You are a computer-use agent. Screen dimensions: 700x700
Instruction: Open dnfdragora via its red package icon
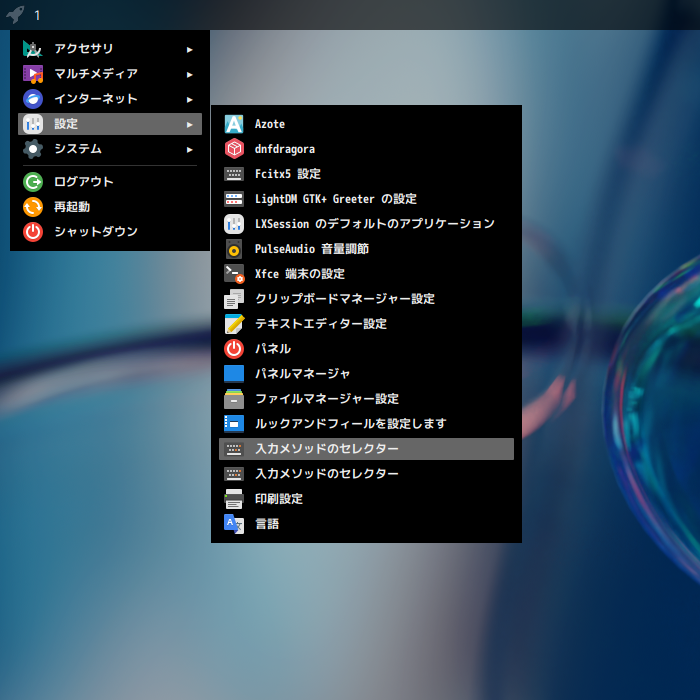(234, 149)
